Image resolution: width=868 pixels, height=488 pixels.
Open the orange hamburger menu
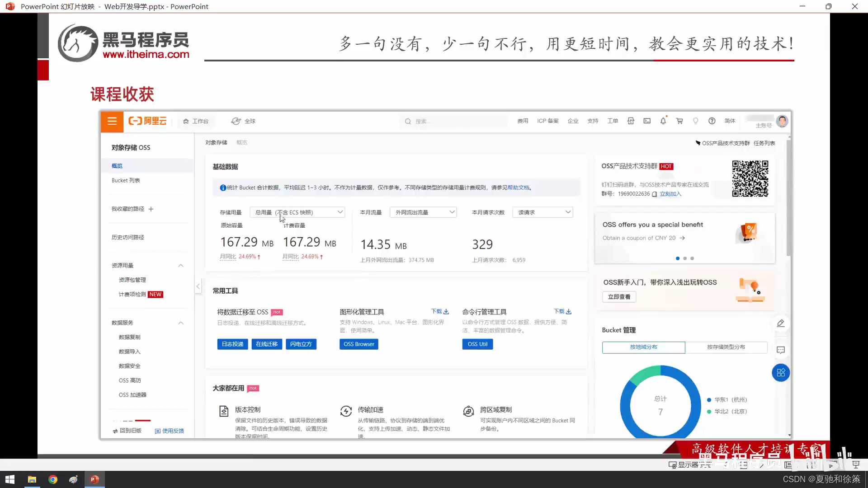click(112, 121)
